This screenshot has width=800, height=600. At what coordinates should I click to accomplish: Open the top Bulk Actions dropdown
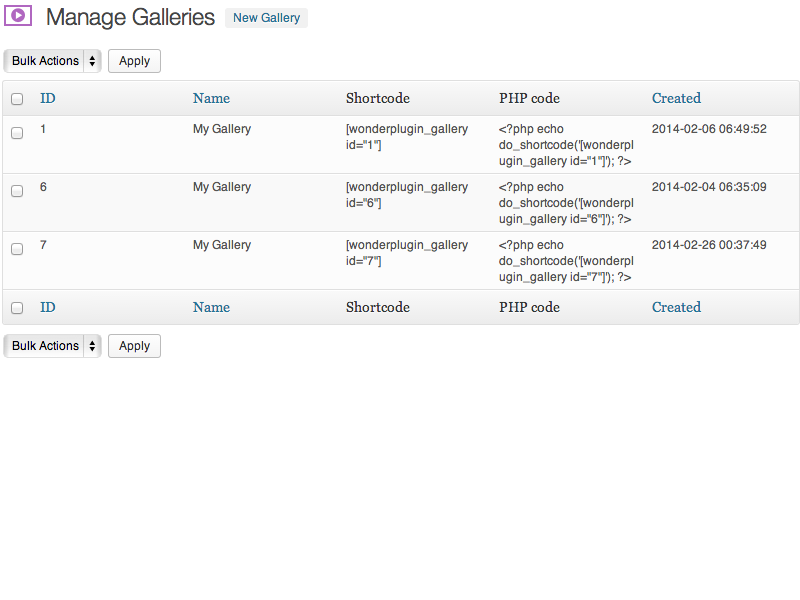53,61
